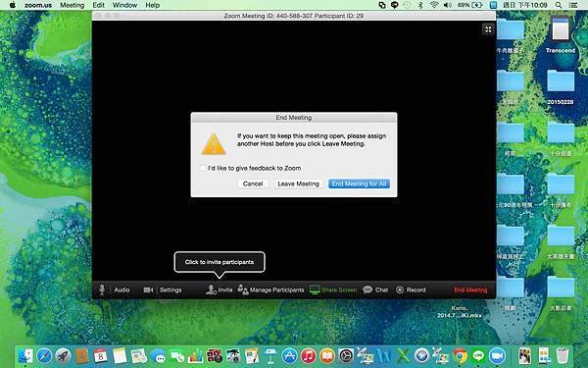
Task: Open Notes app in the Dock
Action: (x=120, y=355)
